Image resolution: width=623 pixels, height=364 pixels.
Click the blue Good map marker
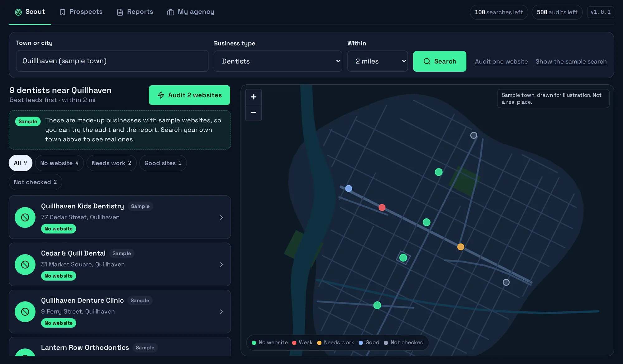tap(349, 188)
